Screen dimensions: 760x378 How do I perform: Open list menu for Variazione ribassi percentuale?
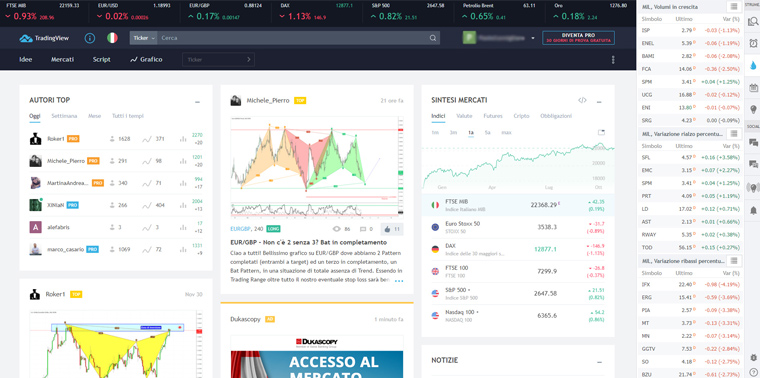[733, 261]
